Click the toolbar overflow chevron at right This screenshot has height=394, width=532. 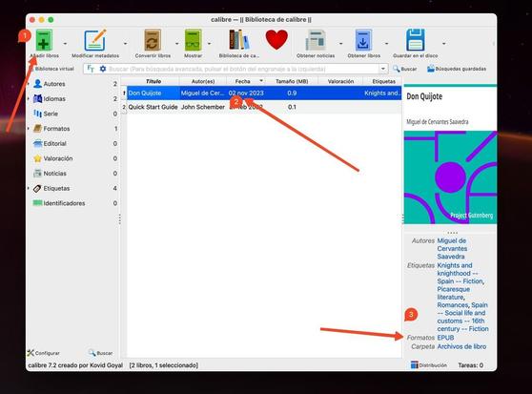(x=494, y=44)
